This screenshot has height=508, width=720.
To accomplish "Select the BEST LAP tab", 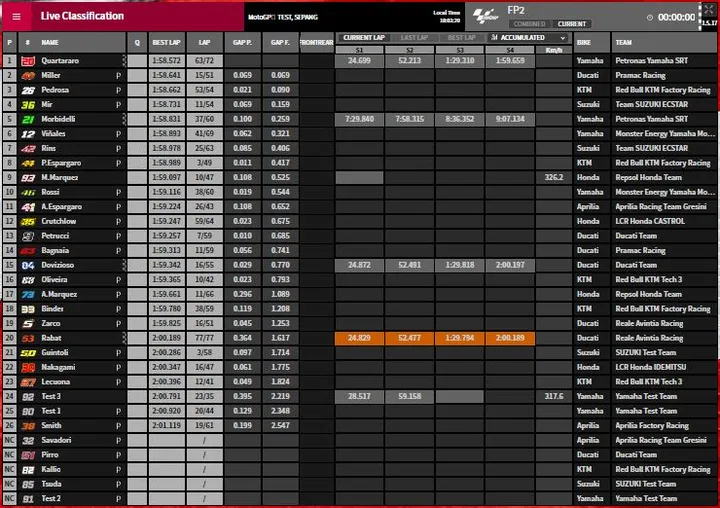I will [x=461, y=38].
